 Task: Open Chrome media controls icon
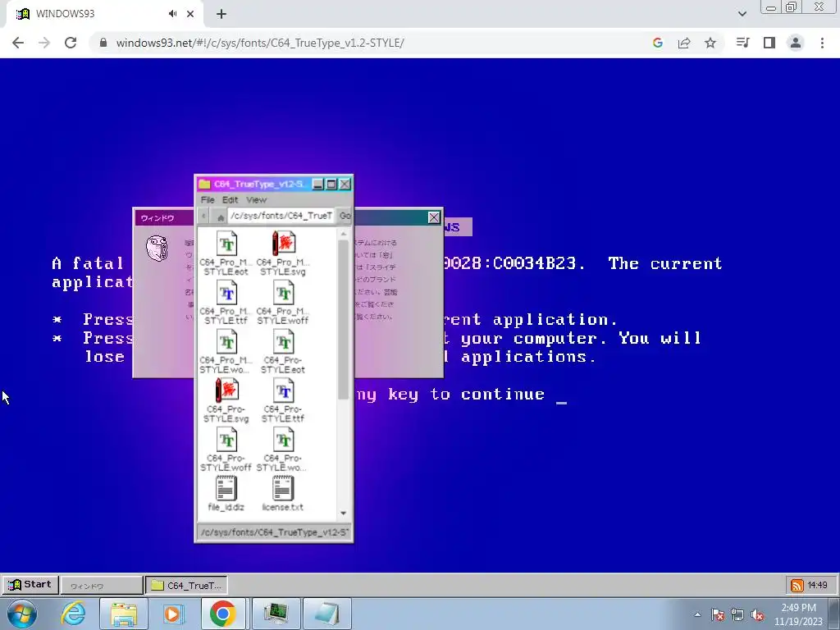tap(742, 43)
